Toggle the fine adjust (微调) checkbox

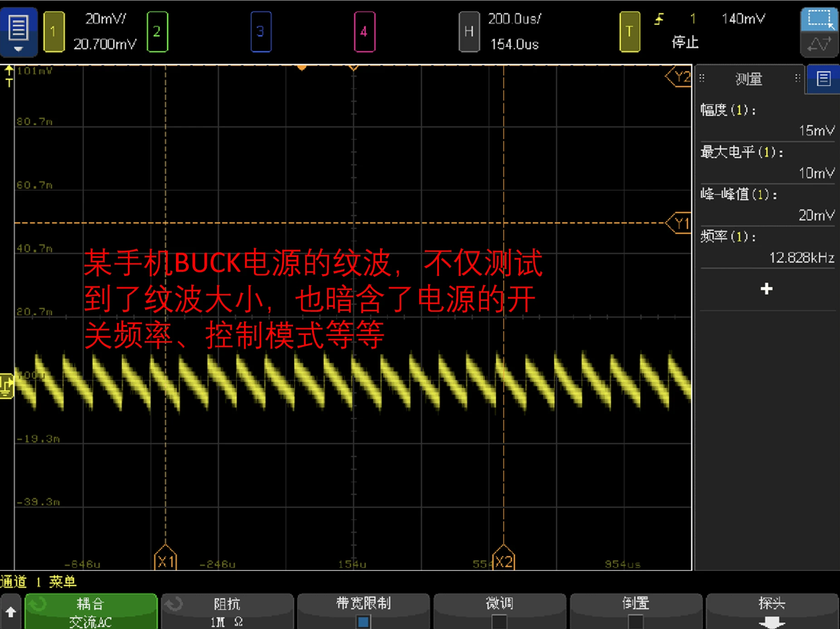pyautogui.click(x=499, y=620)
